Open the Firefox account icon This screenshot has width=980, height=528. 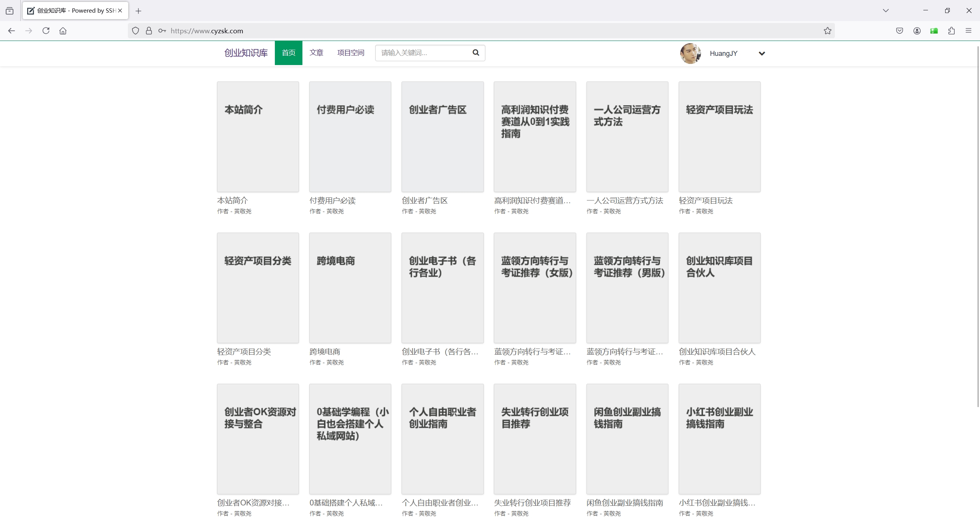coord(917,31)
